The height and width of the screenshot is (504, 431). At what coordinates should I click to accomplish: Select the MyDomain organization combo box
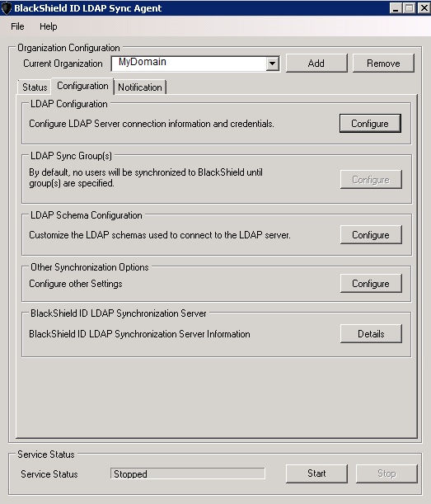(195, 64)
